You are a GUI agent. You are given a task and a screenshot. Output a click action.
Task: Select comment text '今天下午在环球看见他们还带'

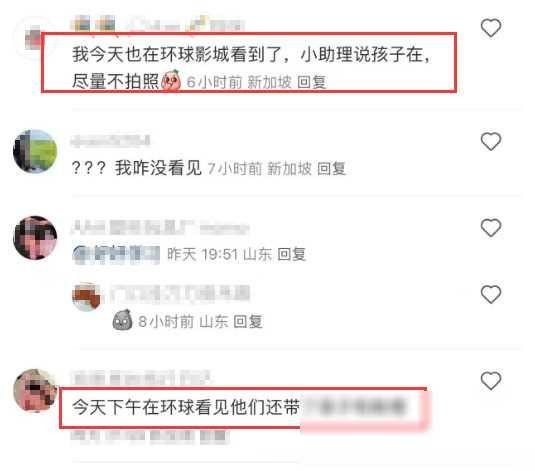pyautogui.click(x=186, y=408)
